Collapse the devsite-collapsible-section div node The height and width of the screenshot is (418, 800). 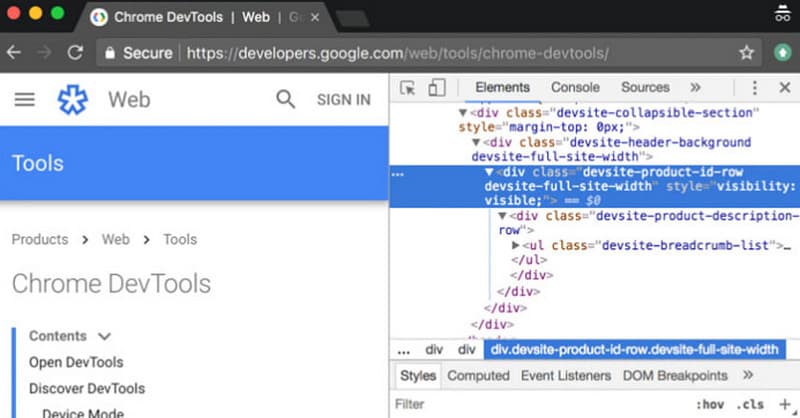point(463,112)
